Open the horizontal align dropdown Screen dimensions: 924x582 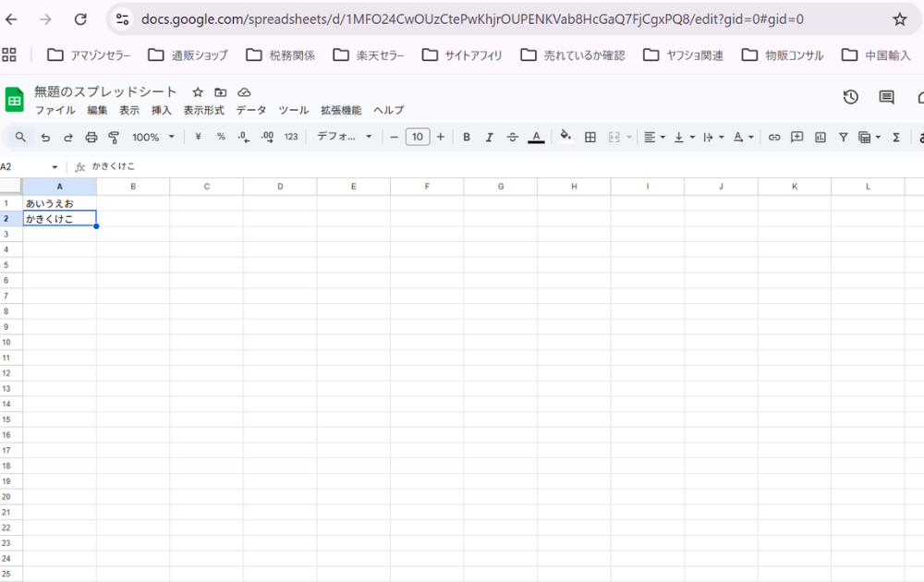click(654, 137)
